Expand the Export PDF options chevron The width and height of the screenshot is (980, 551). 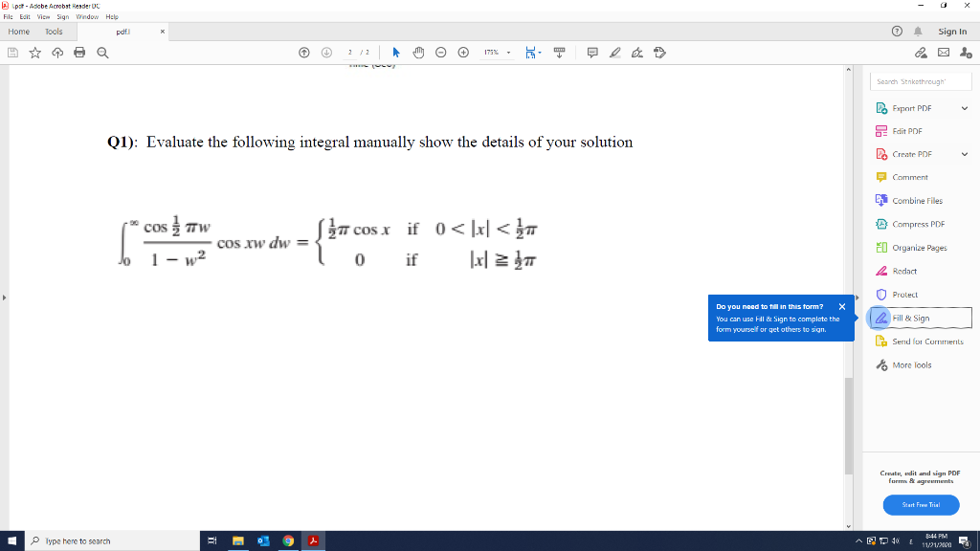(x=964, y=107)
